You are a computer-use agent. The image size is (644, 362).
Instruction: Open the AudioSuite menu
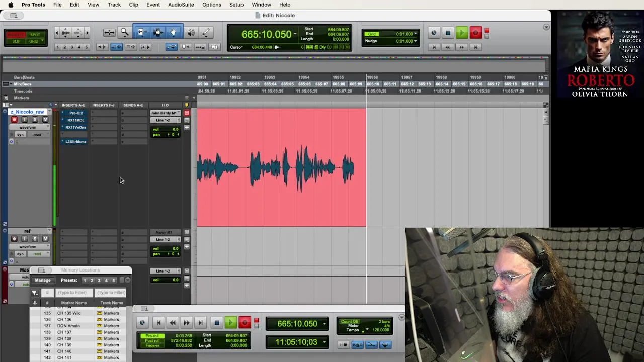click(x=181, y=5)
